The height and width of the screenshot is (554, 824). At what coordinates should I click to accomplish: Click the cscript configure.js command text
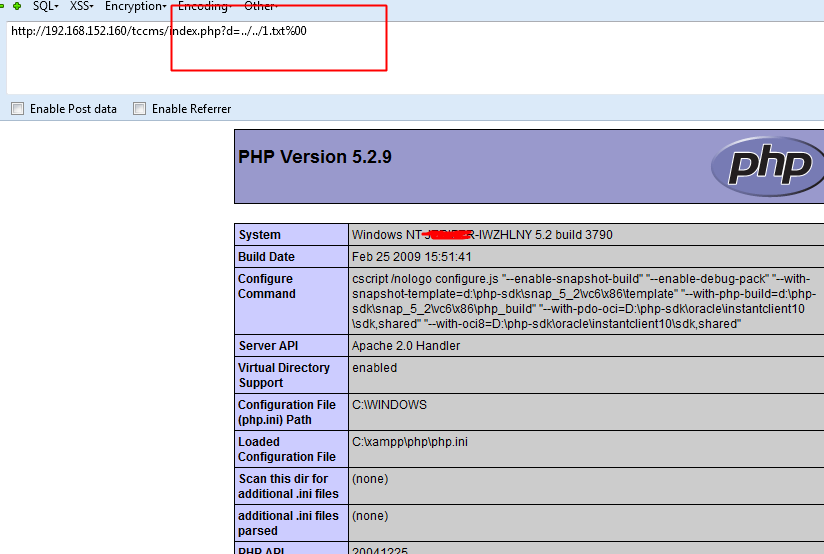pyautogui.click(x=583, y=301)
